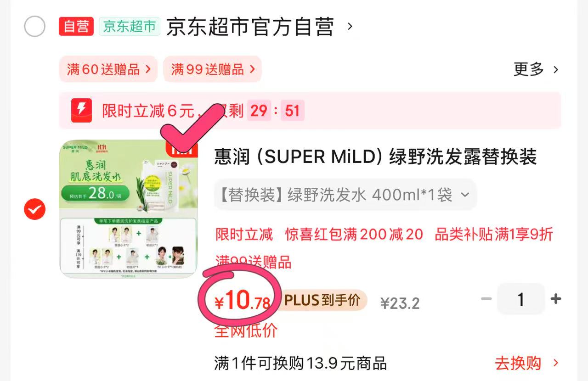The width and height of the screenshot is (588, 381).
Task: Edit the quantity field showing 1
Action: [x=521, y=299]
